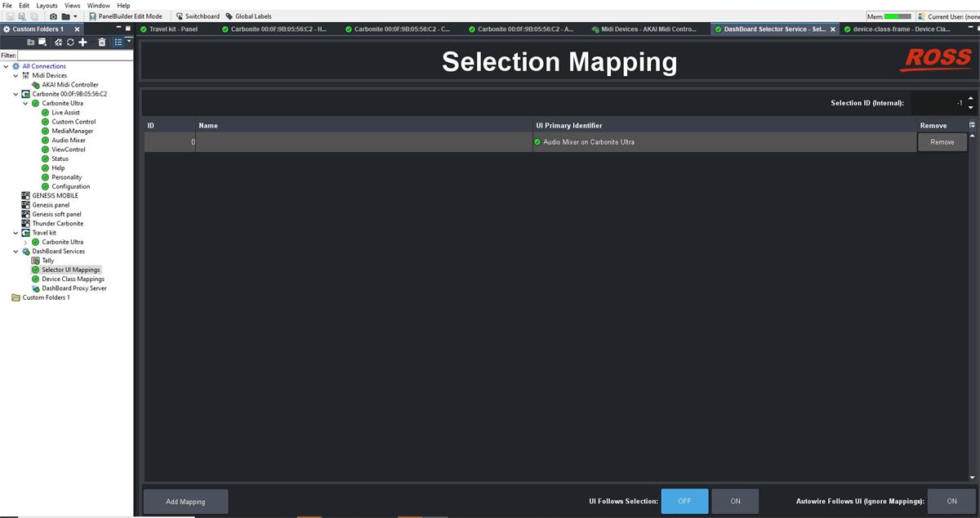Image resolution: width=980 pixels, height=518 pixels.
Task: Click into the Filter text field
Action: tap(75, 55)
